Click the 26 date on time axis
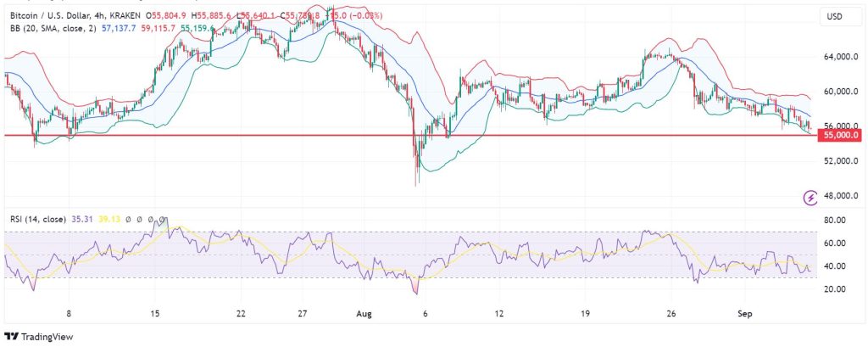The height and width of the screenshot is (347, 868). (x=672, y=313)
